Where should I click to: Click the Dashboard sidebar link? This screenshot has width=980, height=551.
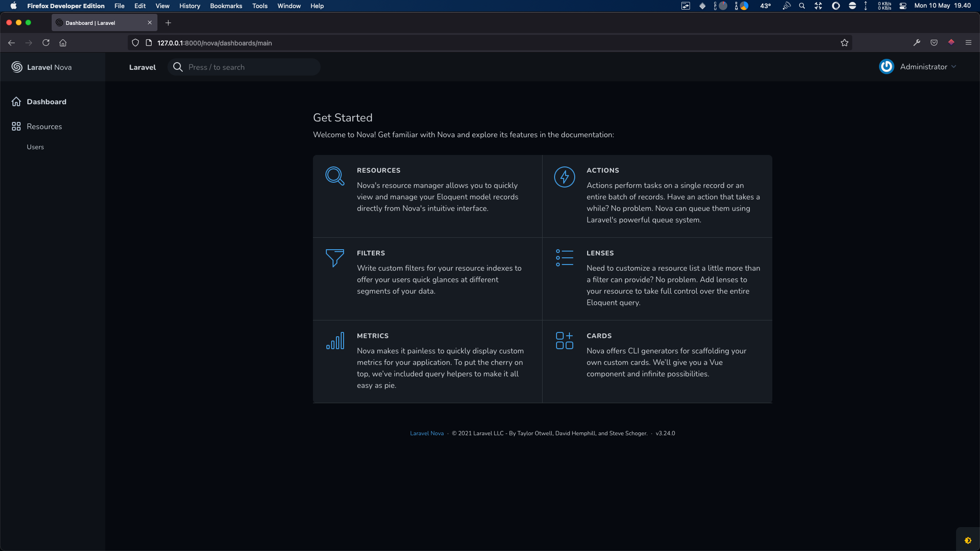[46, 101]
